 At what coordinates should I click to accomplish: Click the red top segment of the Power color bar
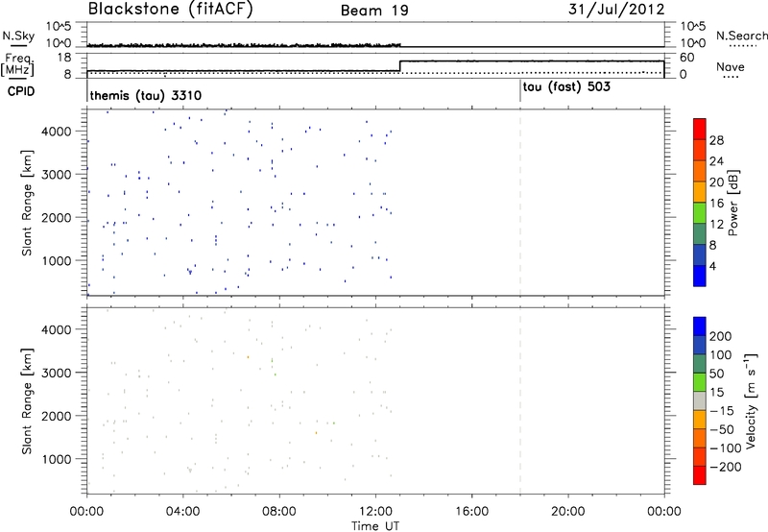pos(700,129)
